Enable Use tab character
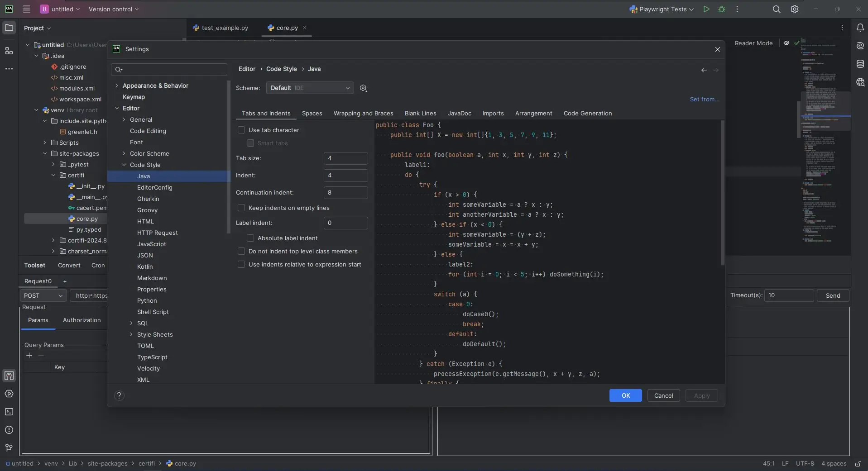The width and height of the screenshot is (868, 471). click(241, 130)
